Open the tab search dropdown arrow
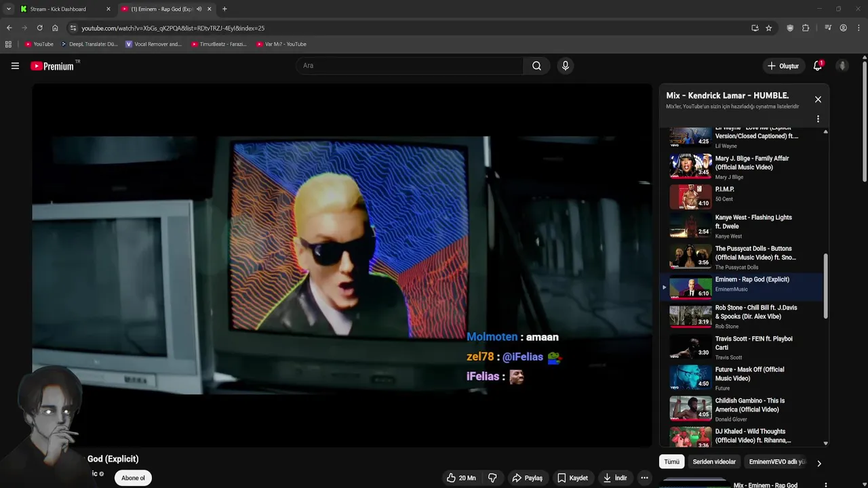The width and height of the screenshot is (868, 488). pos(8,9)
